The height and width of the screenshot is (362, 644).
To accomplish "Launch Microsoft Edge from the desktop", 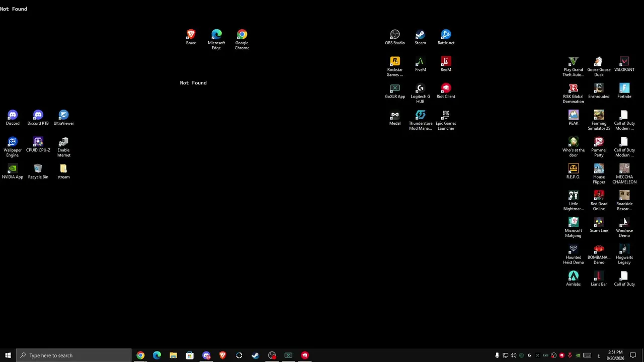I will point(216,40).
